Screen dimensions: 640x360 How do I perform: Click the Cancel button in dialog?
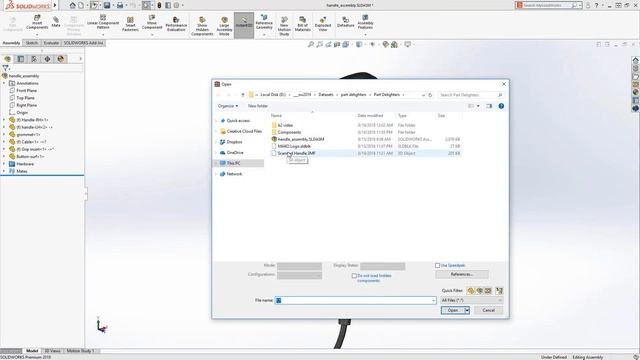489,311
